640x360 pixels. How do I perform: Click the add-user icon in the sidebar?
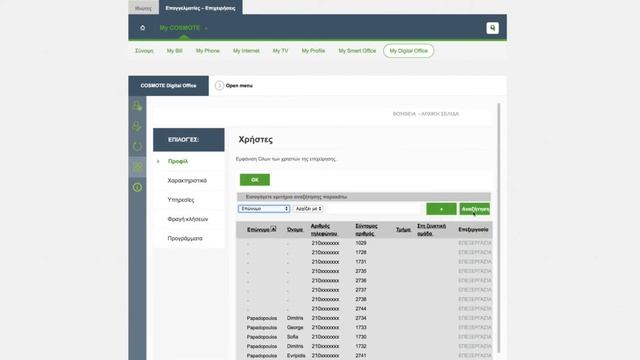[x=137, y=106]
